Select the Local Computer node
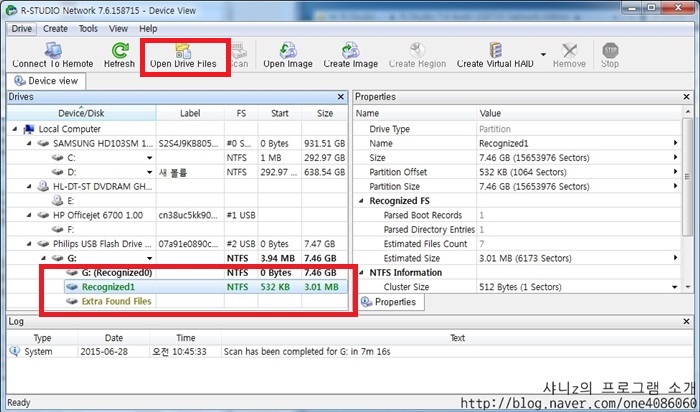 (69, 129)
